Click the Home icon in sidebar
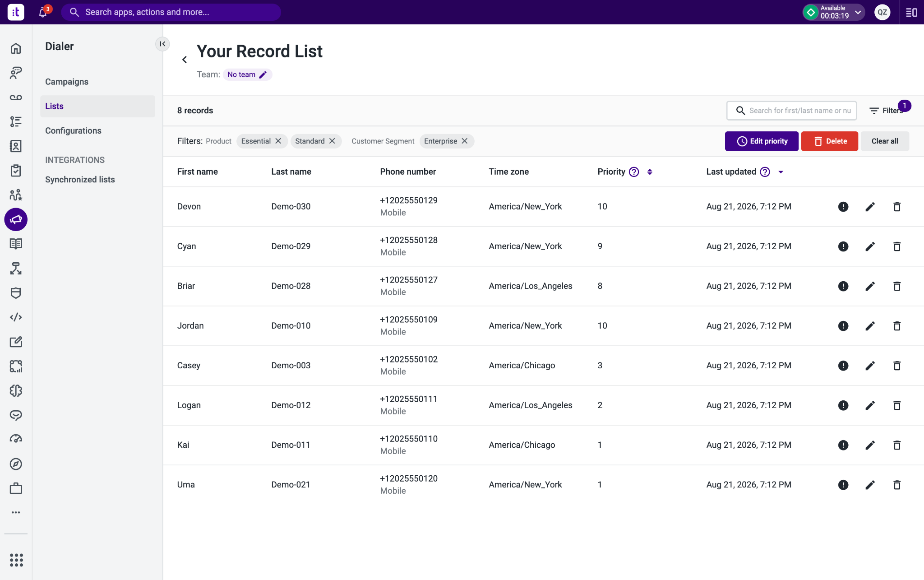Image resolution: width=924 pixels, height=580 pixels. click(x=16, y=48)
